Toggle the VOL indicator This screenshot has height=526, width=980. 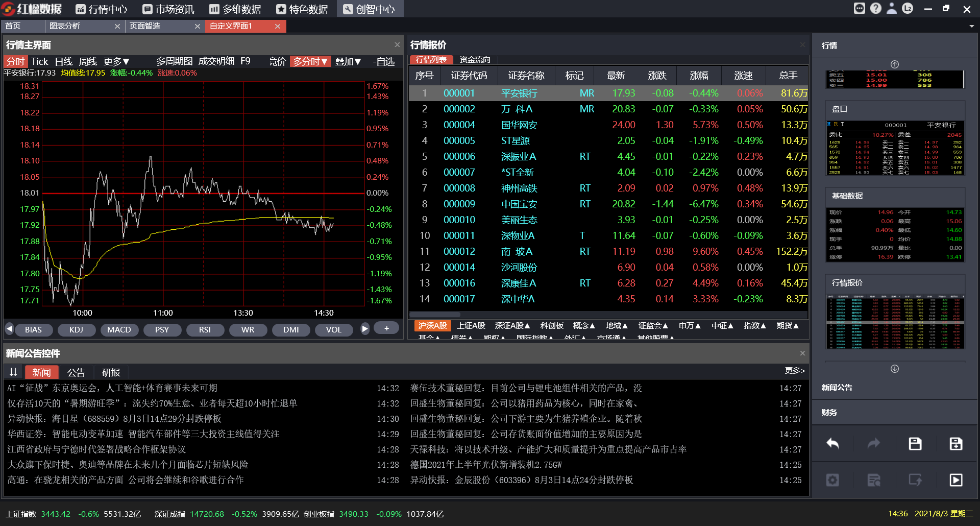[334, 329]
